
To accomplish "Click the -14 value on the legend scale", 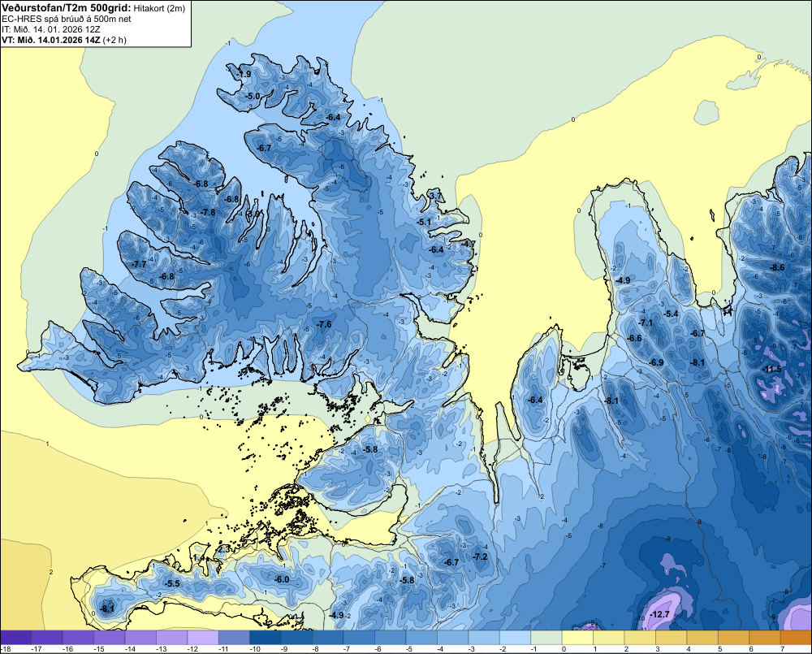I will [129, 649].
